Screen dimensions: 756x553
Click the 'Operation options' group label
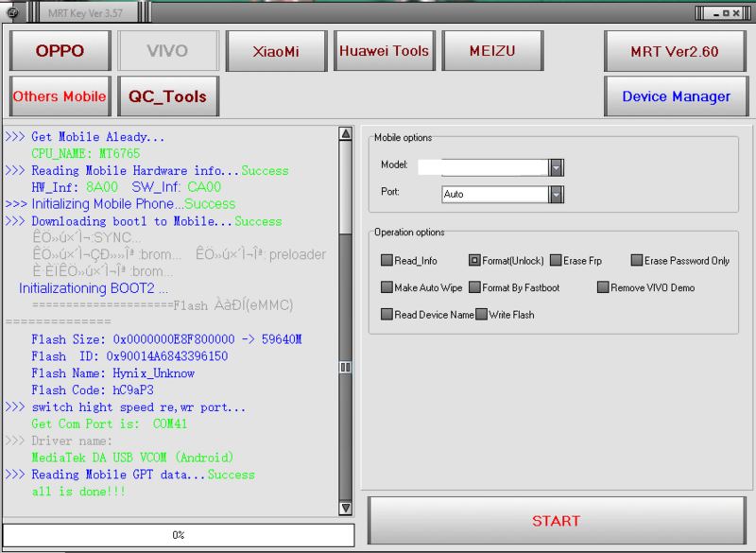point(409,232)
